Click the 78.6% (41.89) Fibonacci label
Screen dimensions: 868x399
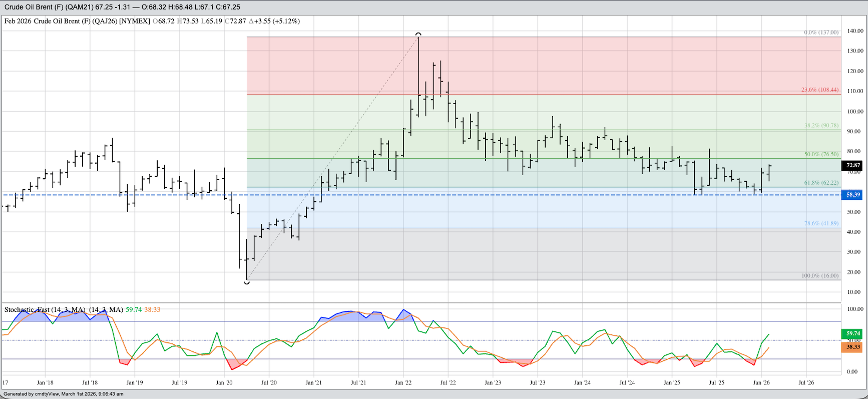pos(821,224)
